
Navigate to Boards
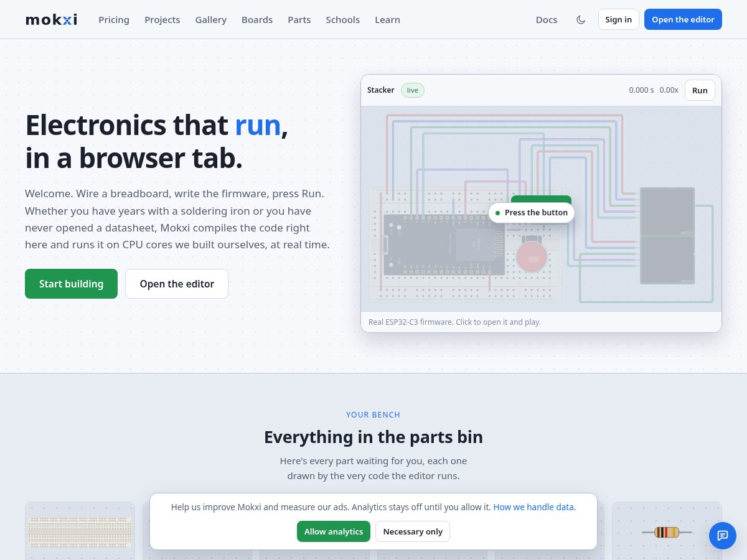click(257, 19)
